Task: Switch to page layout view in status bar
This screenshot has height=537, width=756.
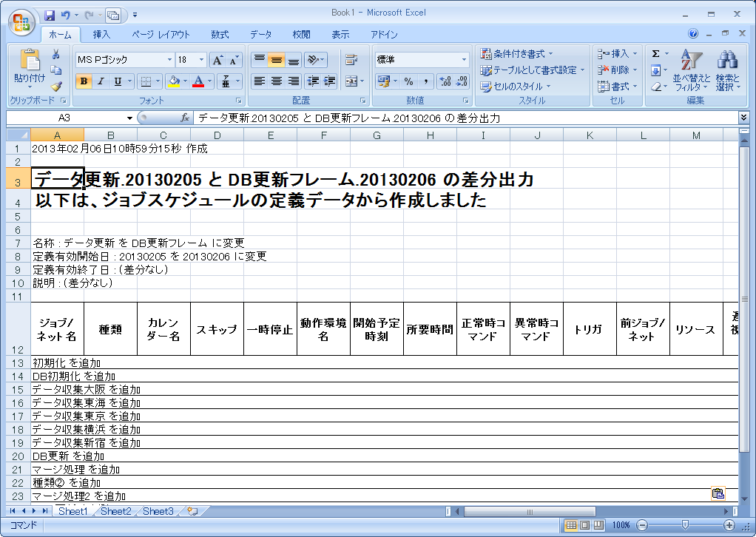Action: 585,525
